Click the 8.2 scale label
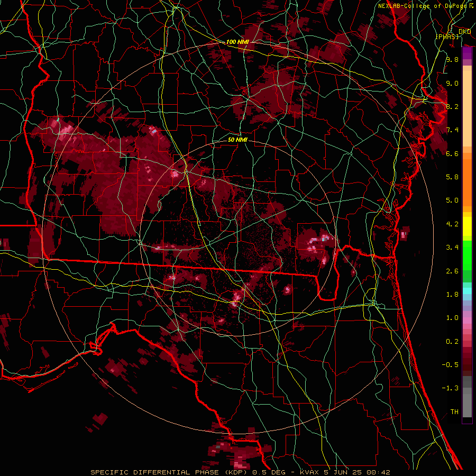The height and width of the screenshot is (476, 476). 452,106
